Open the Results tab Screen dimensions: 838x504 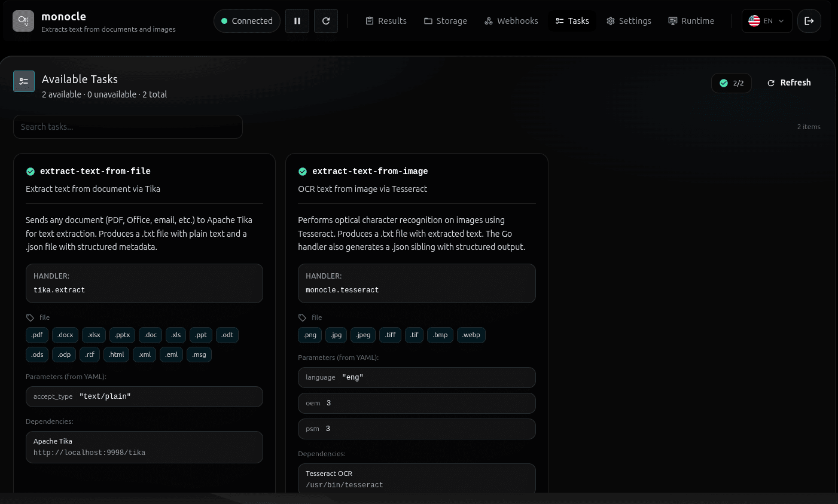click(386, 21)
